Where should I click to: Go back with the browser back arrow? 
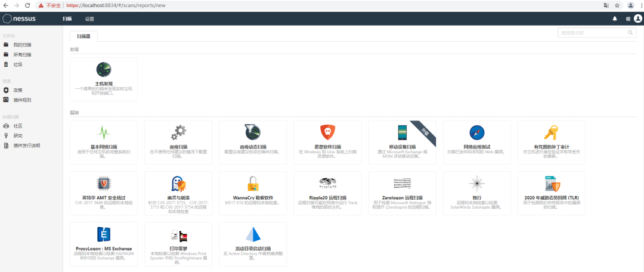click(x=6, y=5)
